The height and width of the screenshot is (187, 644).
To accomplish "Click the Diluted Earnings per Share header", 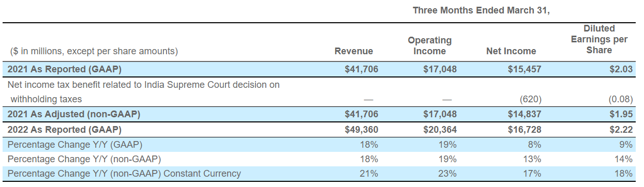I will click(x=599, y=39).
